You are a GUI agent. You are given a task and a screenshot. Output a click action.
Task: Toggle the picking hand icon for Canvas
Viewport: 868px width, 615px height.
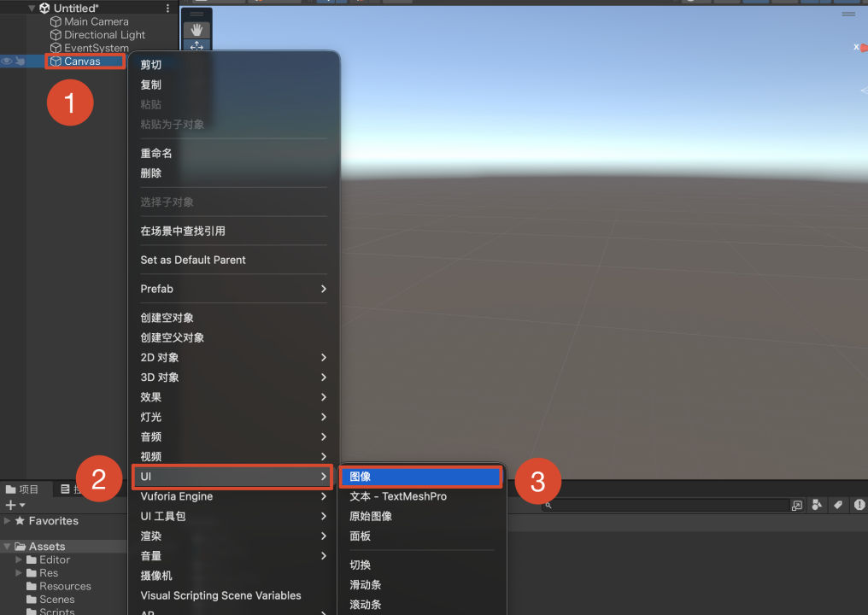pyautogui.click(x=20, y=61)
